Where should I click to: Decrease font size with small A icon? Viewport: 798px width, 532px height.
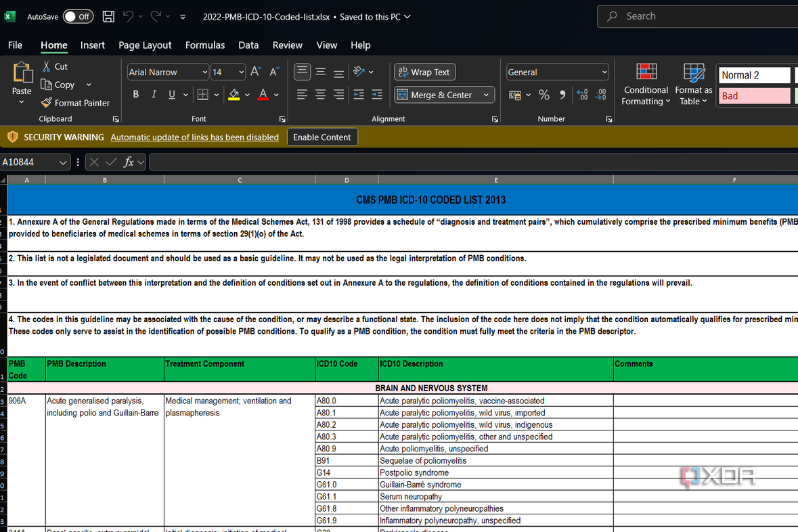[x=274, y=72]
